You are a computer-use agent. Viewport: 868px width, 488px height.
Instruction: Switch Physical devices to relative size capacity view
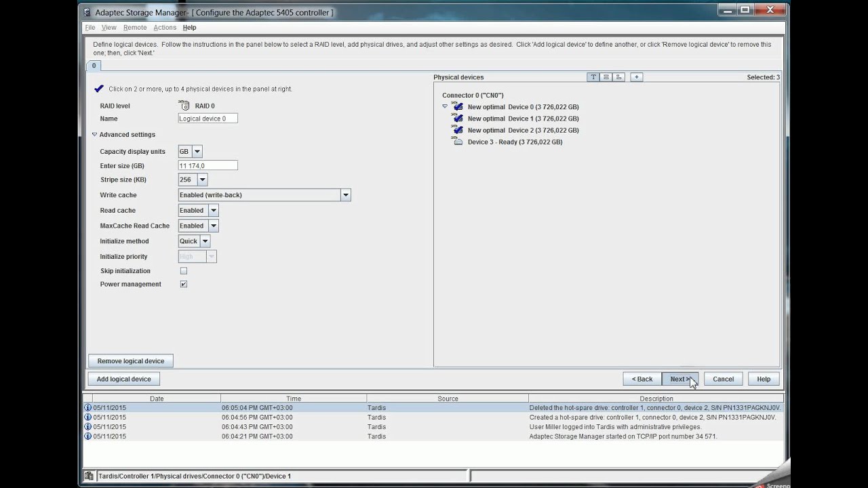point(618,77)
